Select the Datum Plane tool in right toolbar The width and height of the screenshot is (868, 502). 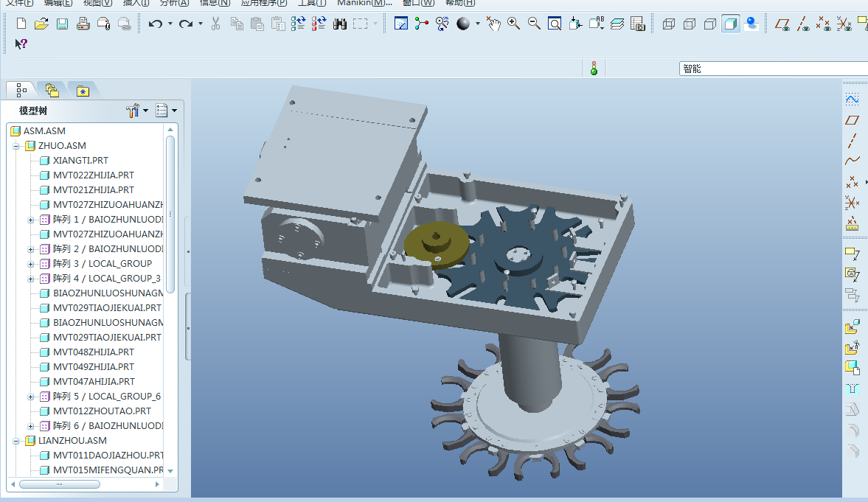[852, 120]
